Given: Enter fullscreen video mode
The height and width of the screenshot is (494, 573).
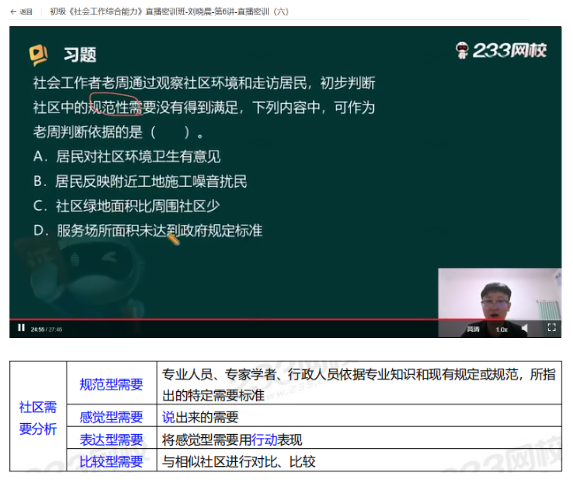Looking at the screenshot, I should tap(551, 328).
